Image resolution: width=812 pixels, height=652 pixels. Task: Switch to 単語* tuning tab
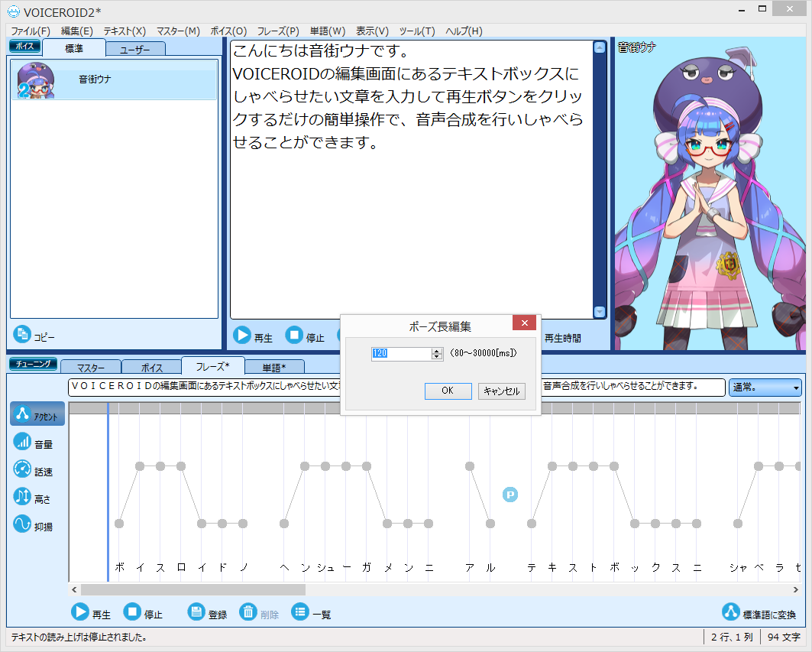[x=274, y=367]
